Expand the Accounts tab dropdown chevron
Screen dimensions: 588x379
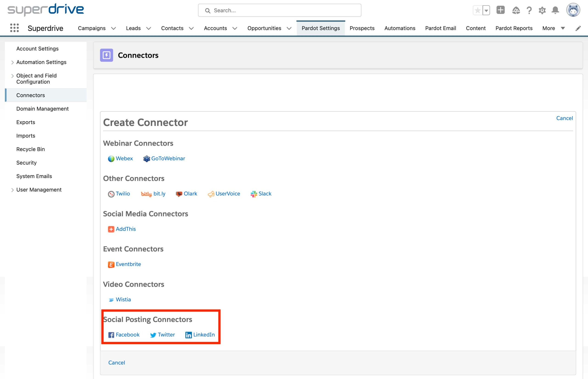pyautogui.click(x=235, y=28)
